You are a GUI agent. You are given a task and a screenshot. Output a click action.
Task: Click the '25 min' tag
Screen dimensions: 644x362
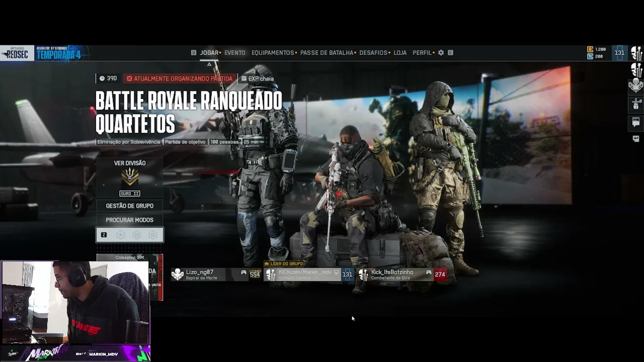click(251, 142)
